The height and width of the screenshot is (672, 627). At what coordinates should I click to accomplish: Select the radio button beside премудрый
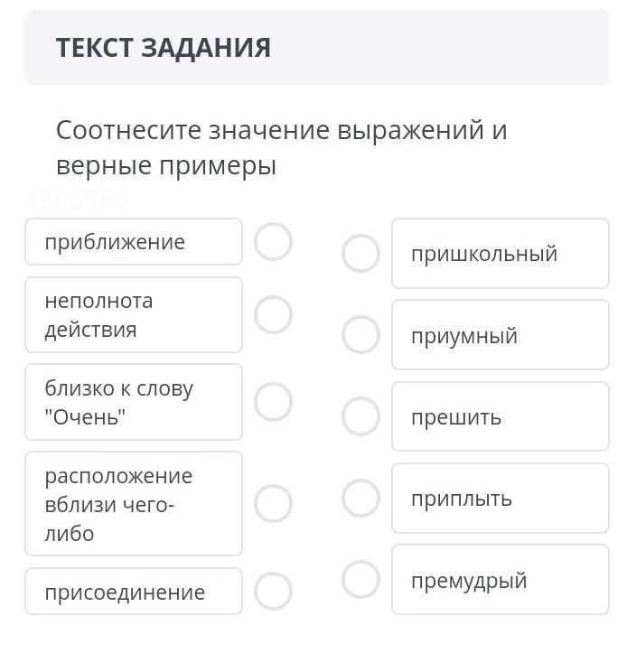(360, 580)
